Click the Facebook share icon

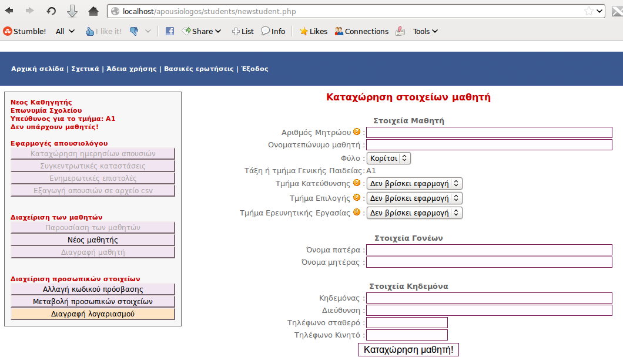click(x=169, y=31)
